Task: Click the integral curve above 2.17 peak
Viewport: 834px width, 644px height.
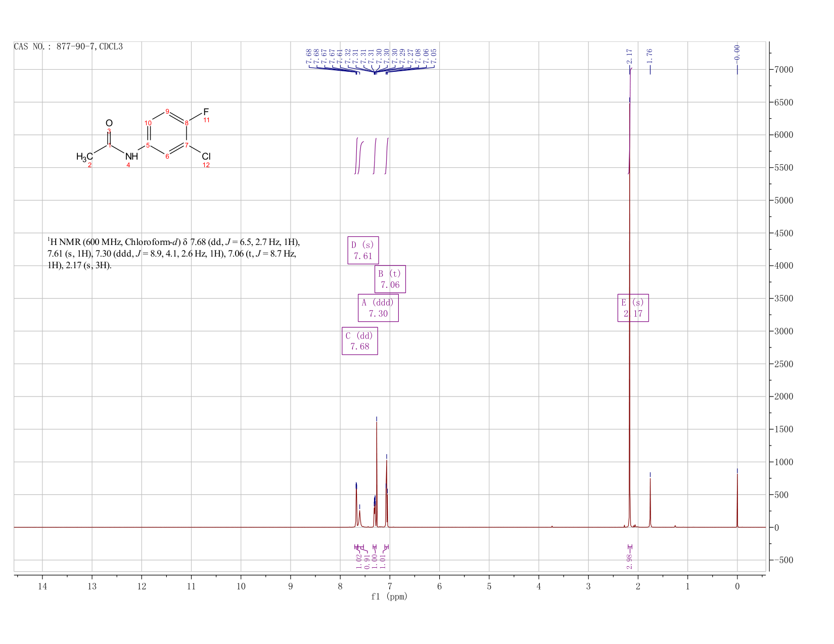Action: pos(630,121)
